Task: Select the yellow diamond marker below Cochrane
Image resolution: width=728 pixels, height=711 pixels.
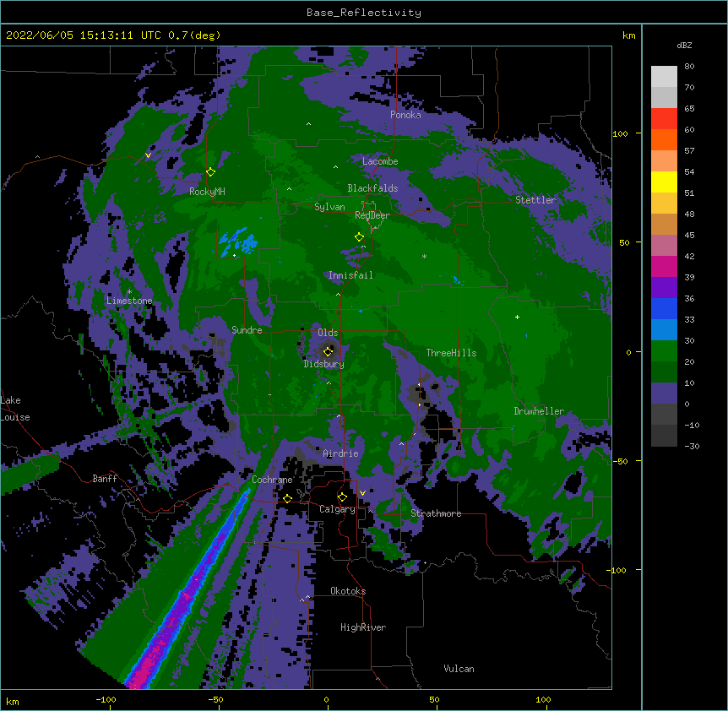Action: (287, 499)
